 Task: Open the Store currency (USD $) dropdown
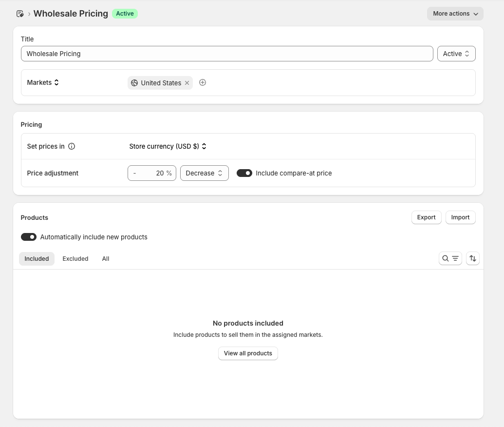[x=168, y=146]
